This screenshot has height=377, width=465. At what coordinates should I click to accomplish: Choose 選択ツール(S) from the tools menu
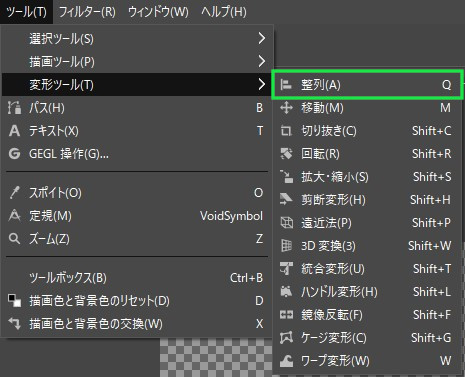[x=138, y=39]
